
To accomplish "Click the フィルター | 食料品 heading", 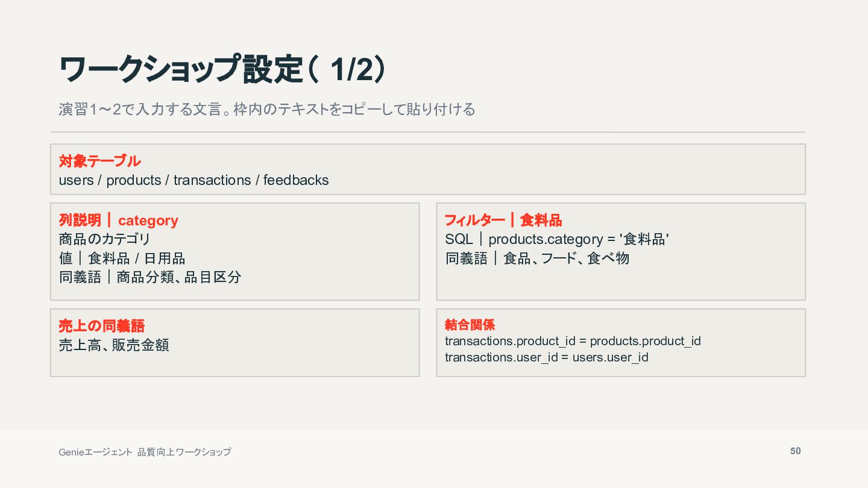I will pos(503,220).
